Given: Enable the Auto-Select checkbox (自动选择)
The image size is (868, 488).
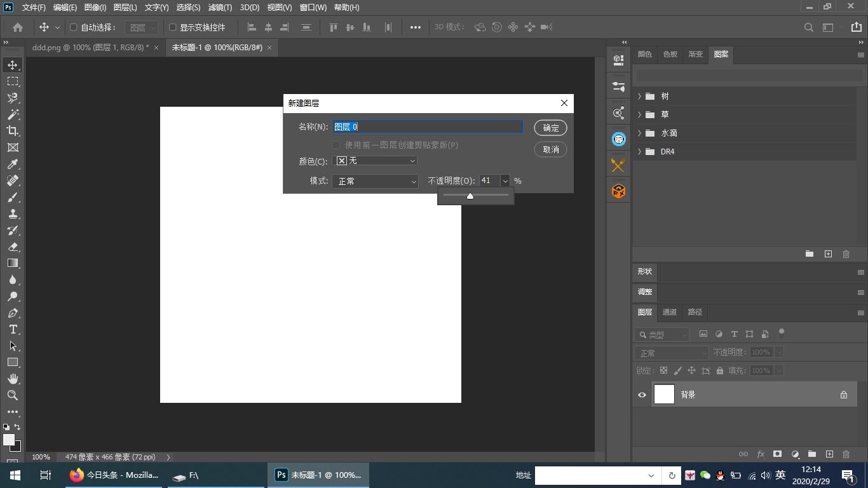Looking at the screenshot, I should point(74,27).
